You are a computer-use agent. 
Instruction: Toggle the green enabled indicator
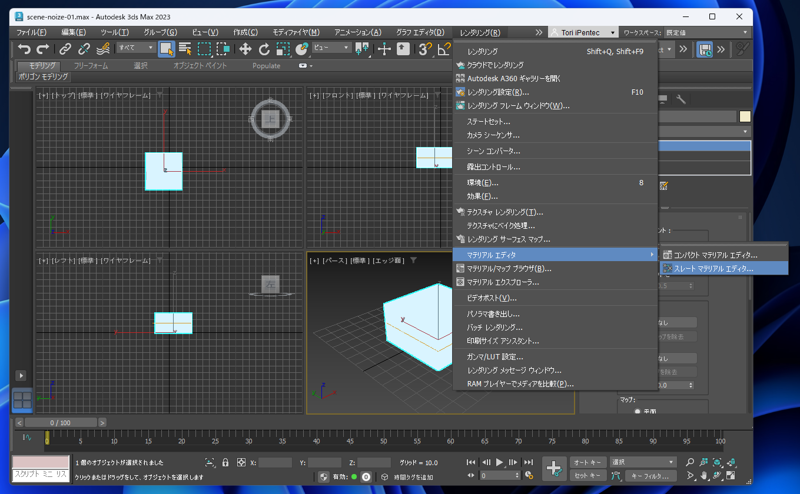(x=354, y=477)
